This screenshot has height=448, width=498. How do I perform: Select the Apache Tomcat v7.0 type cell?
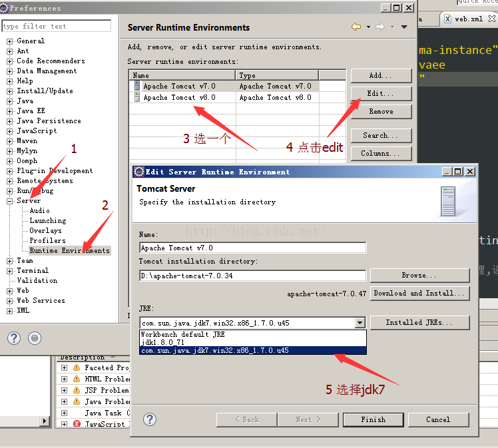click(x=276, y=86)
